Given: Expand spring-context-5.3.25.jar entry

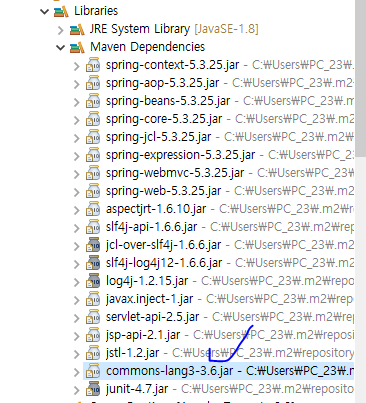Looking at the screenshot, I should click(x=77, y=66).
